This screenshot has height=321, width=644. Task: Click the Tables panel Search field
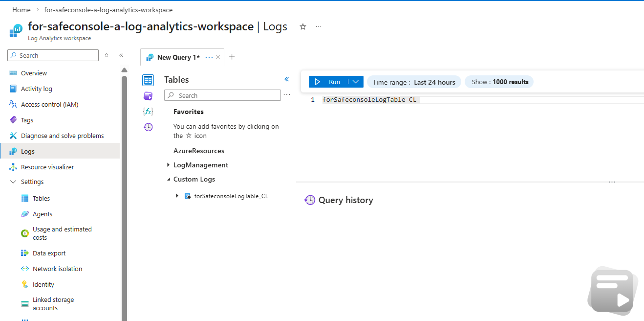click(222, 95)
